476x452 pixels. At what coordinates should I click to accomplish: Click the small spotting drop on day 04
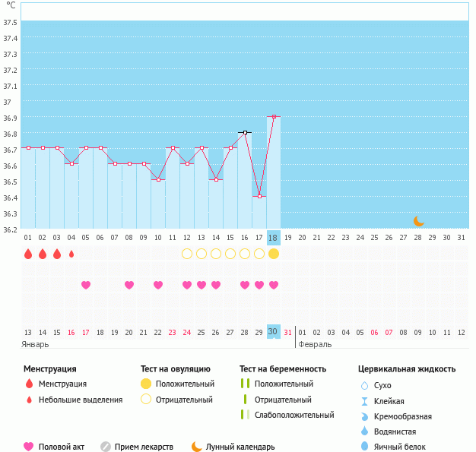click(71, 254)
